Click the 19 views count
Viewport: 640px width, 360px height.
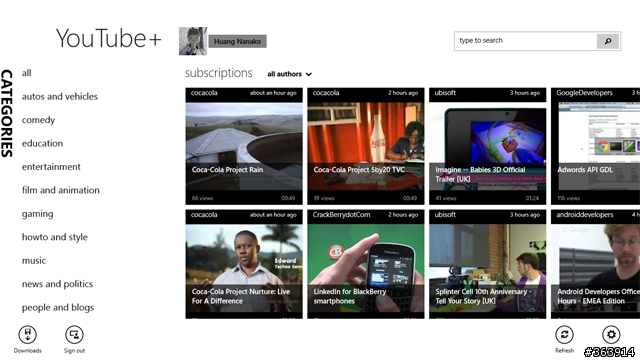[x=324, y=198]
